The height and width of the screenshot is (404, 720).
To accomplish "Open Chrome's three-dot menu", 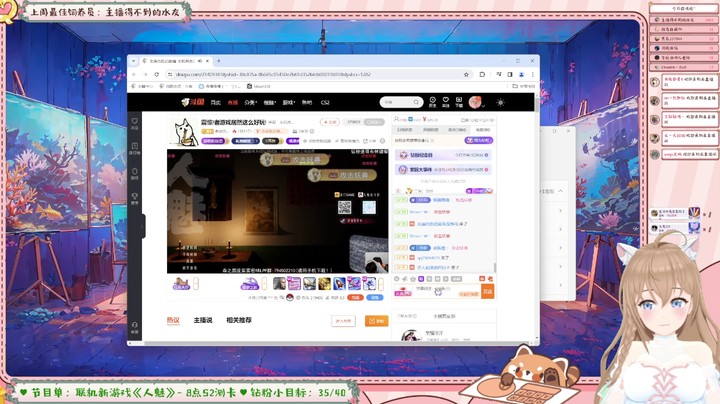I will click(533, 74).
